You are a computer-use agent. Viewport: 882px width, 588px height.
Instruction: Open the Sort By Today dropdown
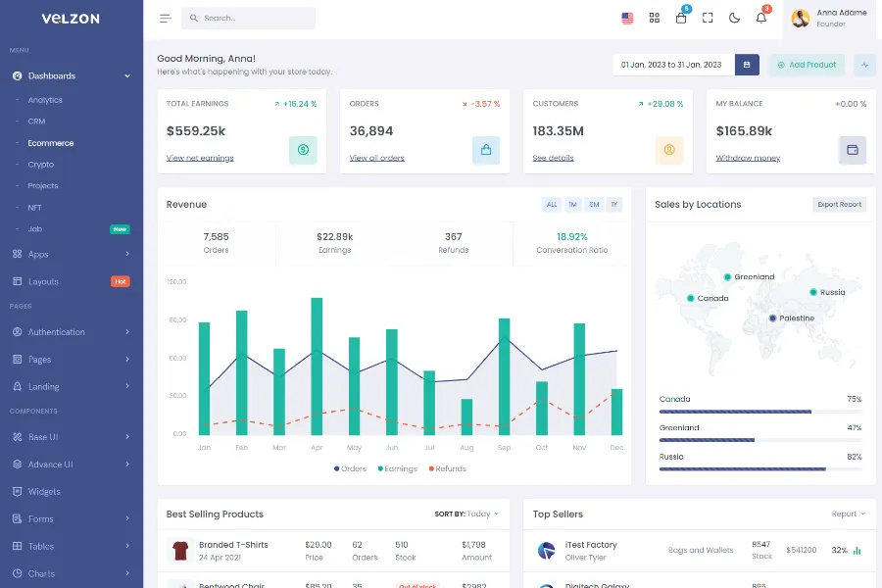pyautogui.click(x=466, y=514)
